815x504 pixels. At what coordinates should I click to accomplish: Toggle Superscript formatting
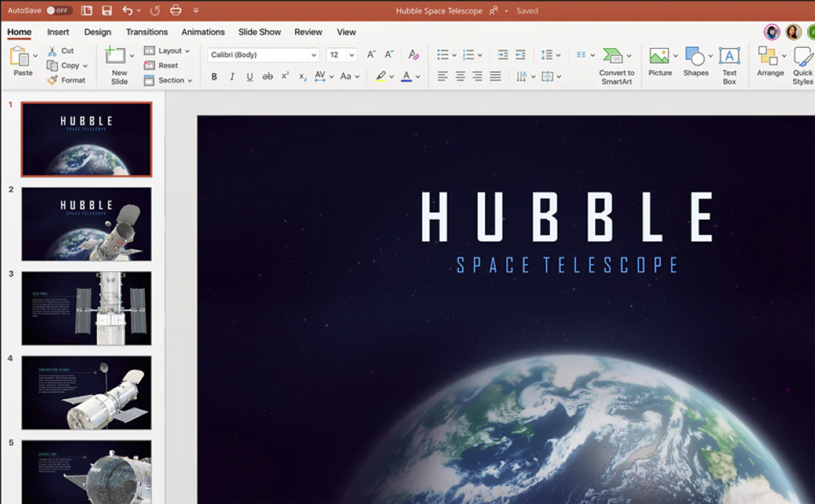(x=284, y=77)
